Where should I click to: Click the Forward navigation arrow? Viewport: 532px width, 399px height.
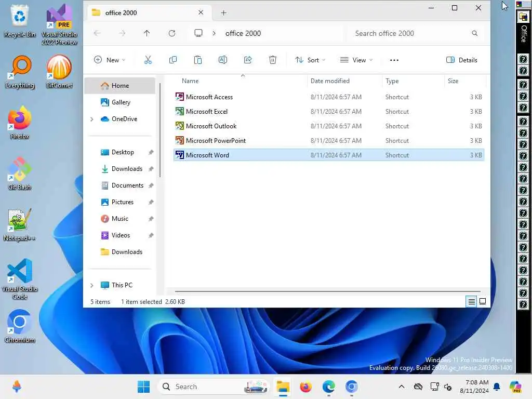pos(122,33)
